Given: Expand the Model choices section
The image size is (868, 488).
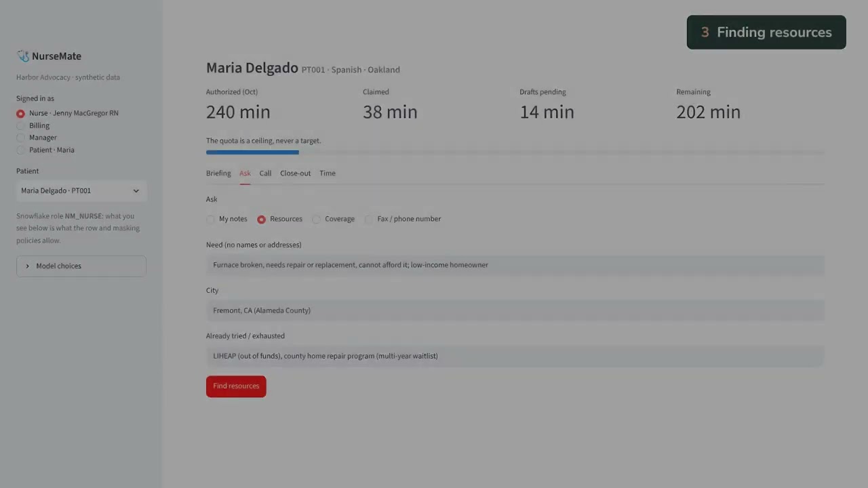Looking at the screenshot, I should 81,266.
